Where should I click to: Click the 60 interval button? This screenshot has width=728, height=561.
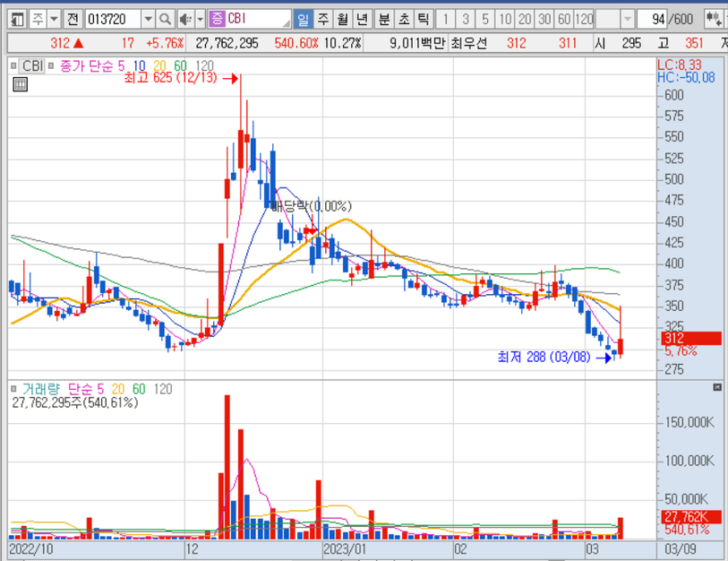click(x=564, y=19)
